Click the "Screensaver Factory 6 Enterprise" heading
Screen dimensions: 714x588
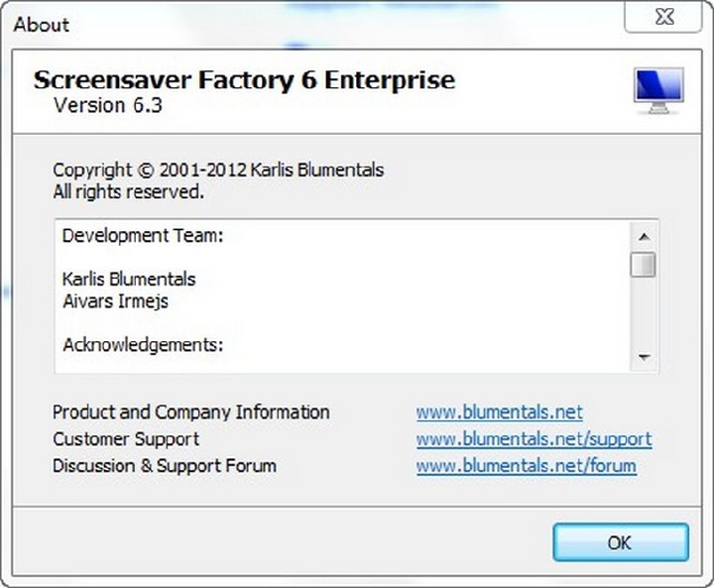click(x=244, y=80)
